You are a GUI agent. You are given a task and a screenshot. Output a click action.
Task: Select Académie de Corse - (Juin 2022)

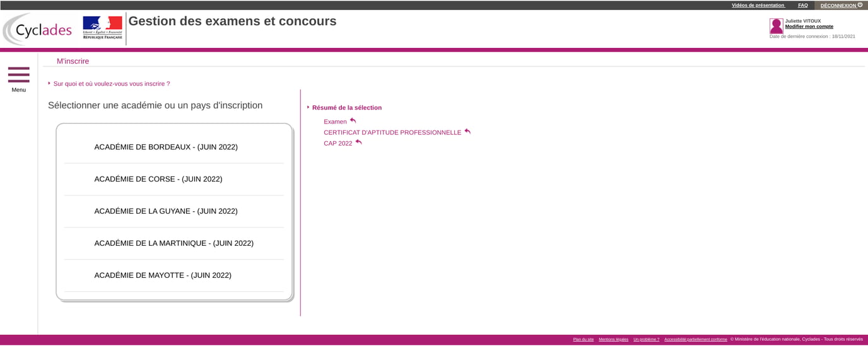click(174, 180)
